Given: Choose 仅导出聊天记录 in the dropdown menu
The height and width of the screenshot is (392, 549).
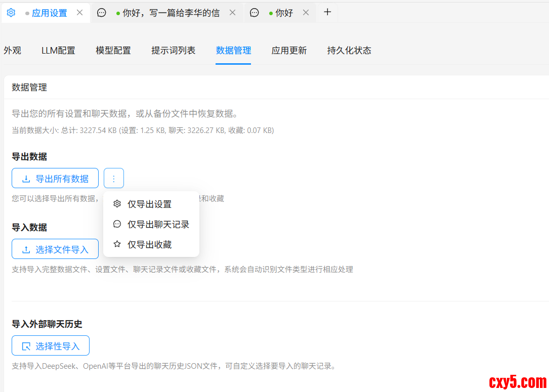Looking at the screenshot, I should click(x=158, y=225).
